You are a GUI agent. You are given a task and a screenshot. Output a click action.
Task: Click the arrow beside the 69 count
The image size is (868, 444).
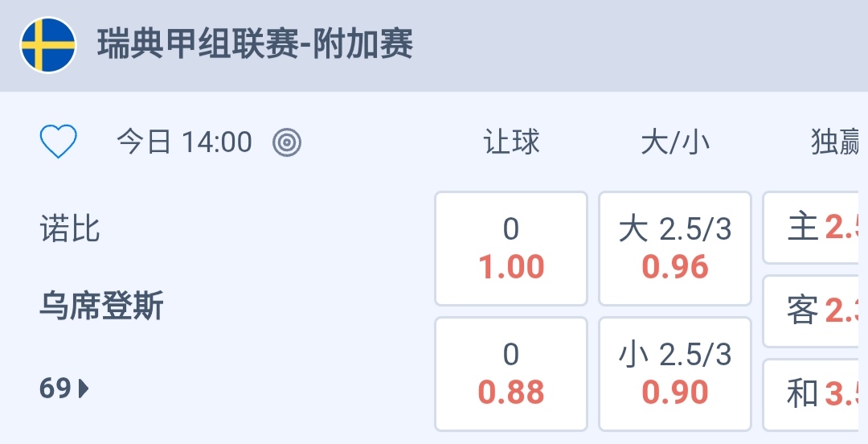[84, 389]
